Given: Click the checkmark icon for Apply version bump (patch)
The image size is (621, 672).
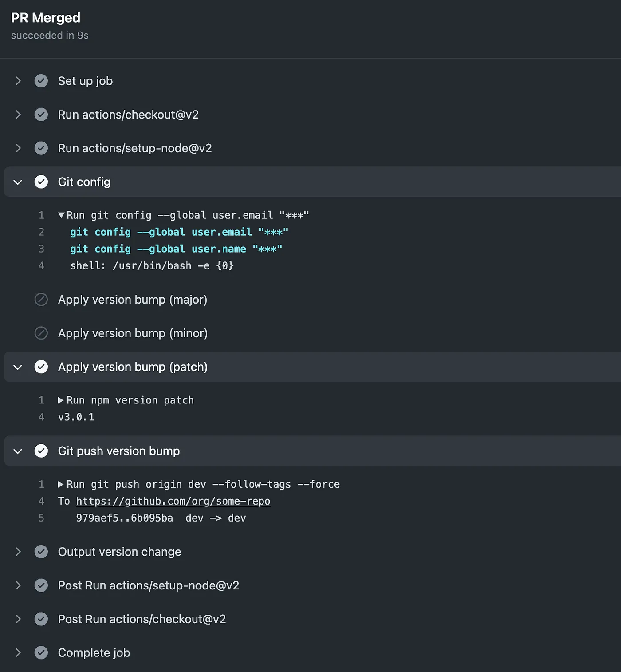Looking at the screenshot, I should coord(41,367).
